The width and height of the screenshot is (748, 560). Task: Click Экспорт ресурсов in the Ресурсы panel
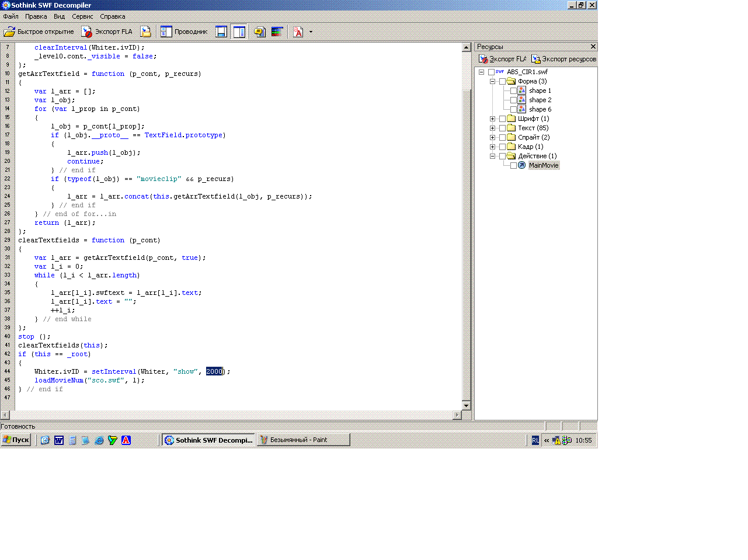point(563,59)
